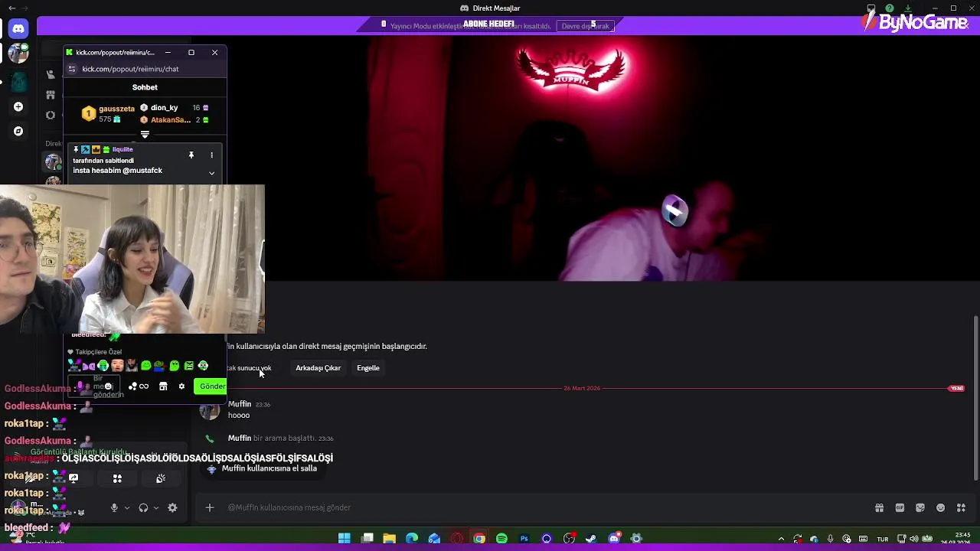The image size is (980, 551).
Task: Open GIF picker in message bar
Action: coord(900,507)
